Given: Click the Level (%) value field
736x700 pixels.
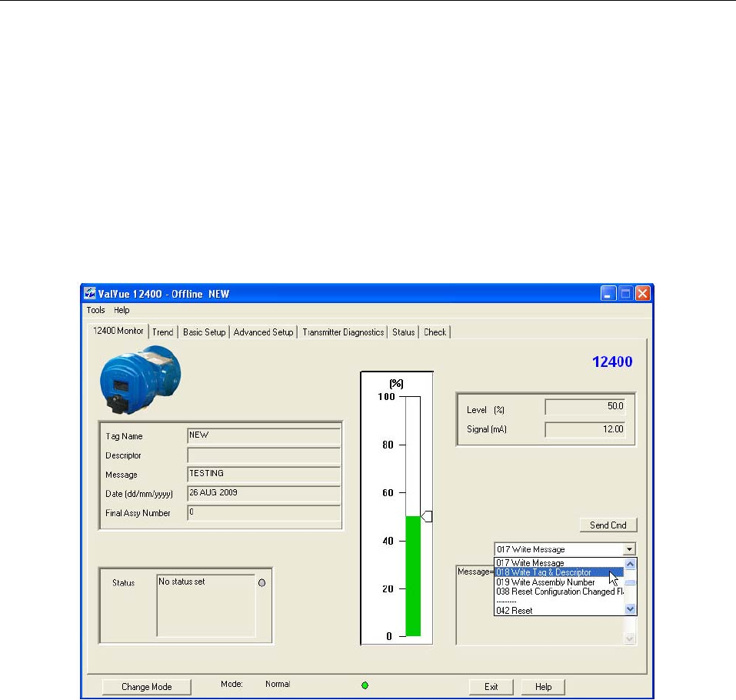Looking at the screenshot, I should tap(585, 407).
